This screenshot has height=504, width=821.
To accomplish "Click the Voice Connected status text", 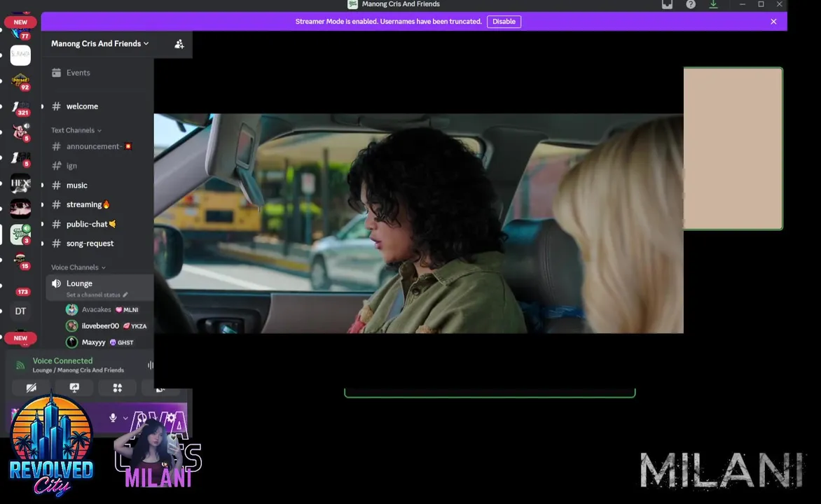I will pos(62,360).
